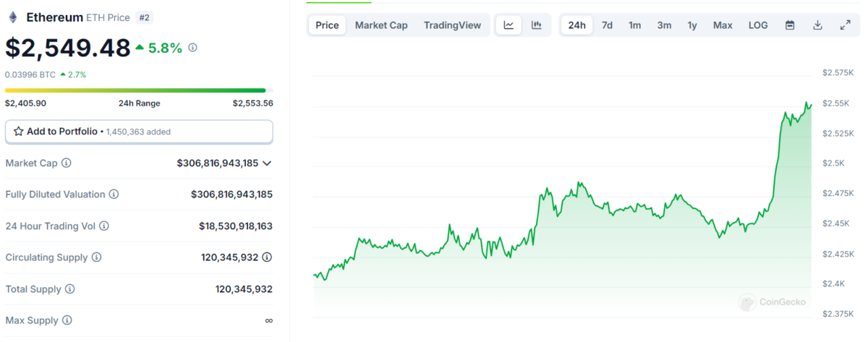Click the green price chart line peak
The image size is (868, 342).
pos(807,103)
